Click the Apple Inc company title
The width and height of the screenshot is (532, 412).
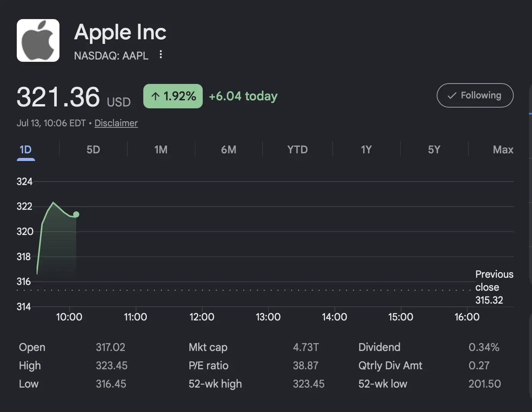pyautogui.click(x=120, y=32)
